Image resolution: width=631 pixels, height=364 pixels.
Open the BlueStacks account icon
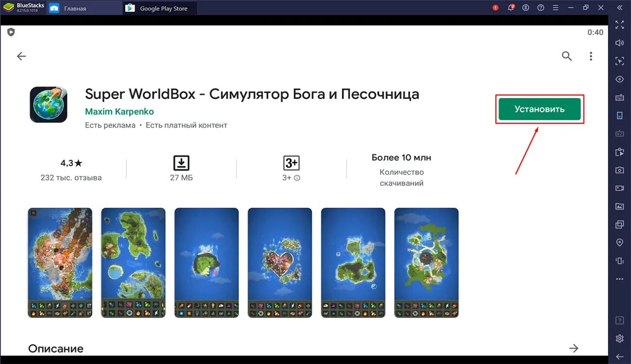pyautogui.click(x=526, y=8)
